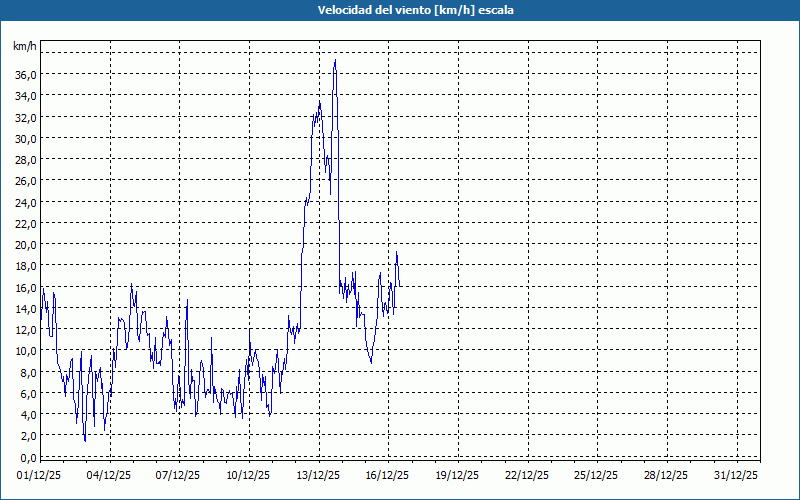Click the km/h unit label
This screenshot has width=800, height=500.
24,46
